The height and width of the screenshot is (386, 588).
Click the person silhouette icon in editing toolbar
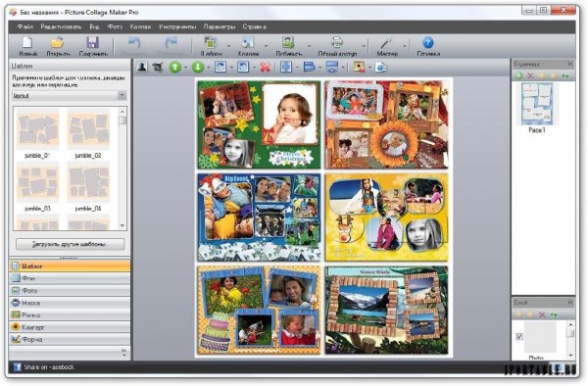[x=142, y=68]
